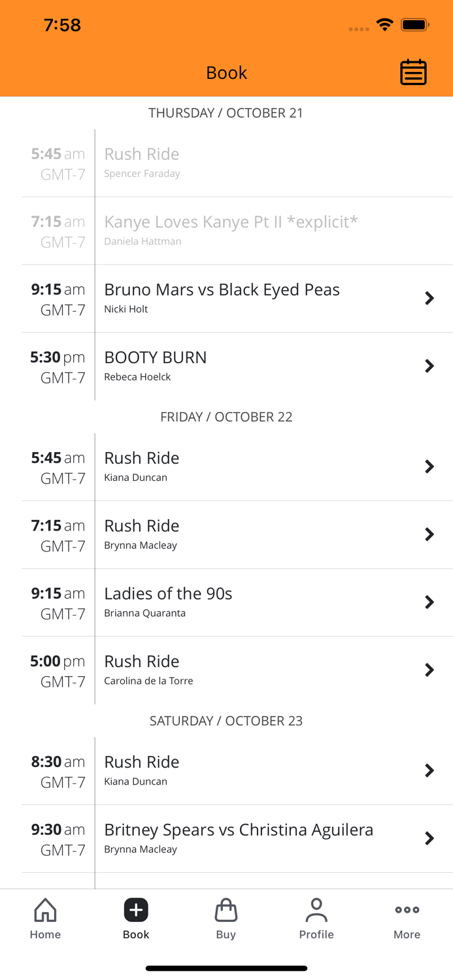
Task: Open the calendar icon in the top bar
Action: tap(413, 73)
